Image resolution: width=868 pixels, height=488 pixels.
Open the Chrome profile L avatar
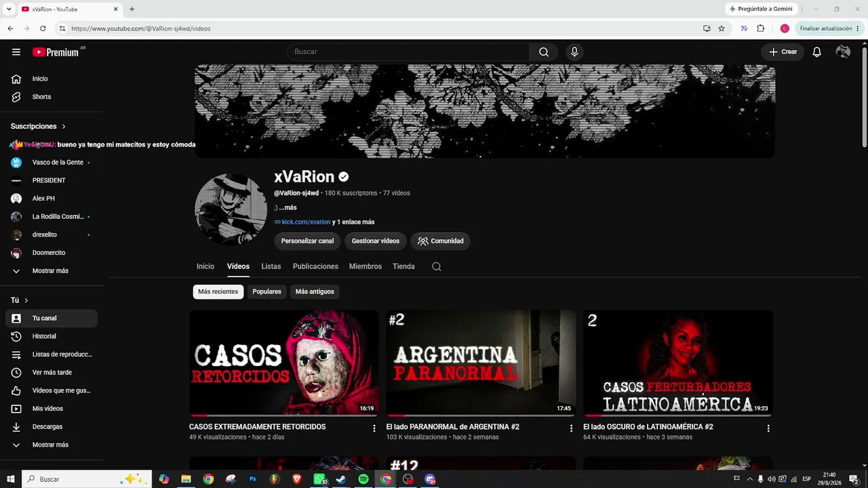tap(785, 28)
